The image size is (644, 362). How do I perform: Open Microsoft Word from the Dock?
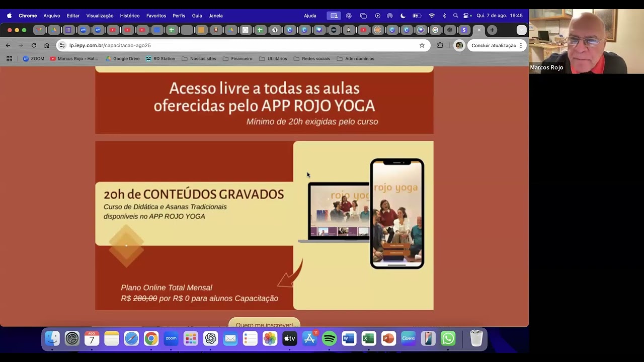(349, 339)
